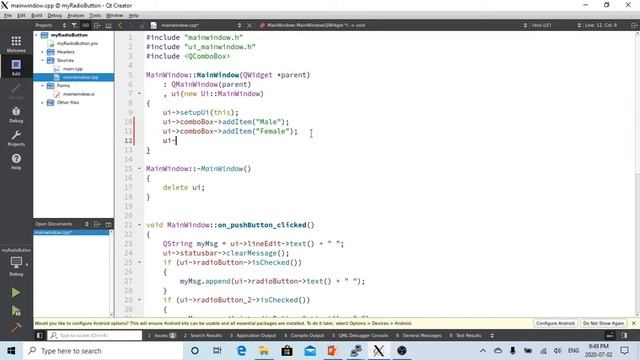640x360 pixels.
Task: Fold on_pushButton_clicked at line 21
Action: [139, 225]
